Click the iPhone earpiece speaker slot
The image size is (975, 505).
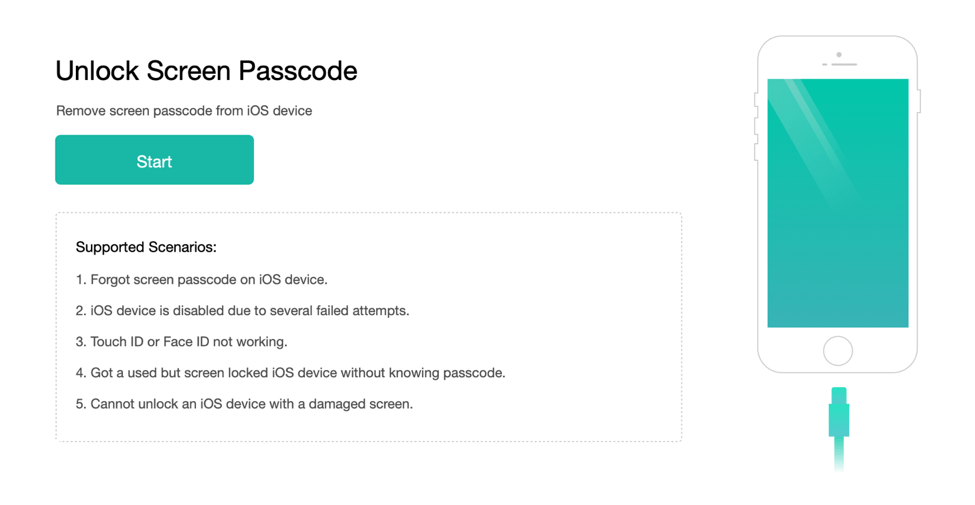click(x=844, y=64)
